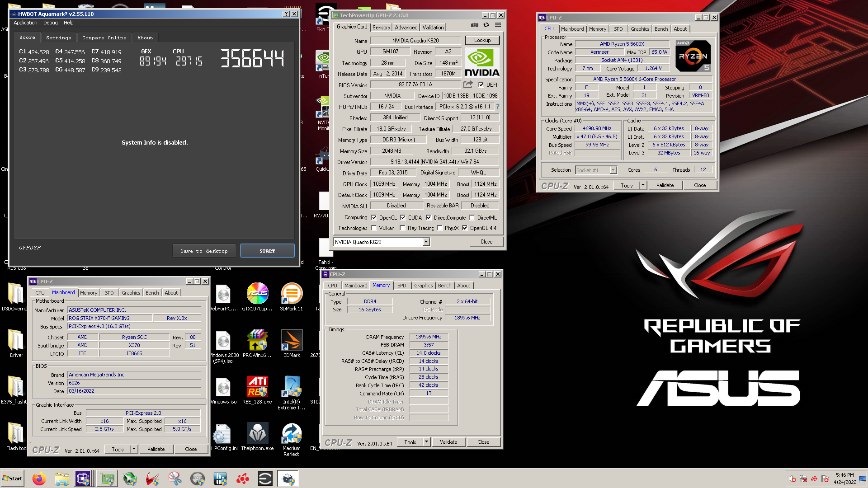Image resolution: width=868 pixels, height=488 pixels.
Task: Toggle the DirectCompute checkbox
Action: point(429,217)
